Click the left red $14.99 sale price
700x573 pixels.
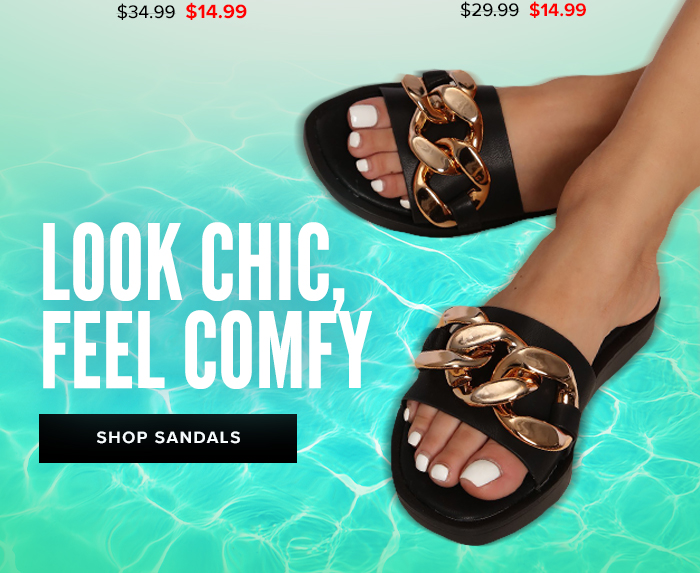[x=216, y=12]
